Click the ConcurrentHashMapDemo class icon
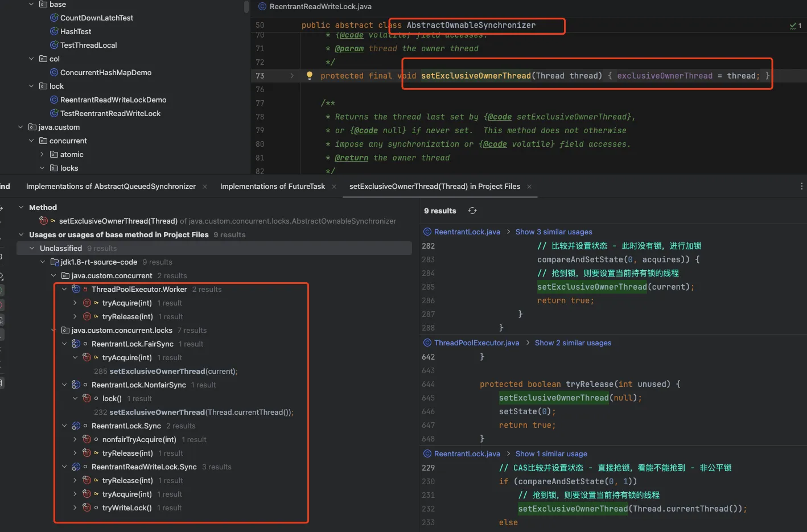807x532 pixels. tap(54, 72)
